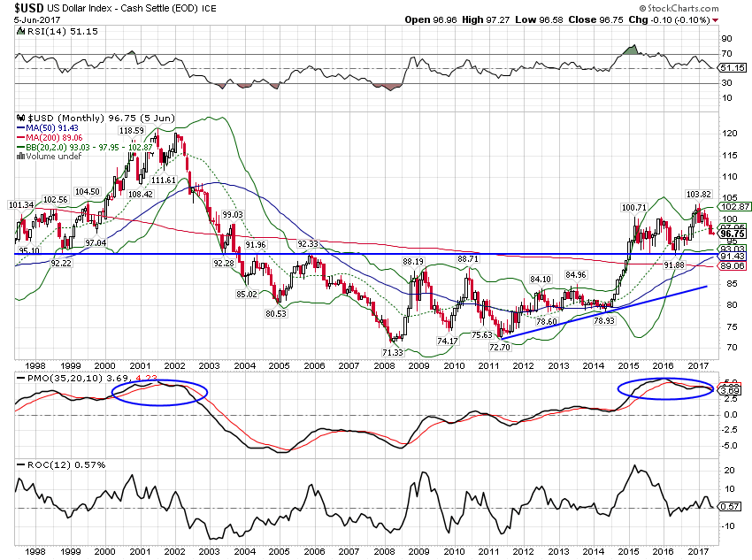Viewport: 752px width, 560px height.
Task: Click the 118.59 peak price label
Action: [132, 130]
